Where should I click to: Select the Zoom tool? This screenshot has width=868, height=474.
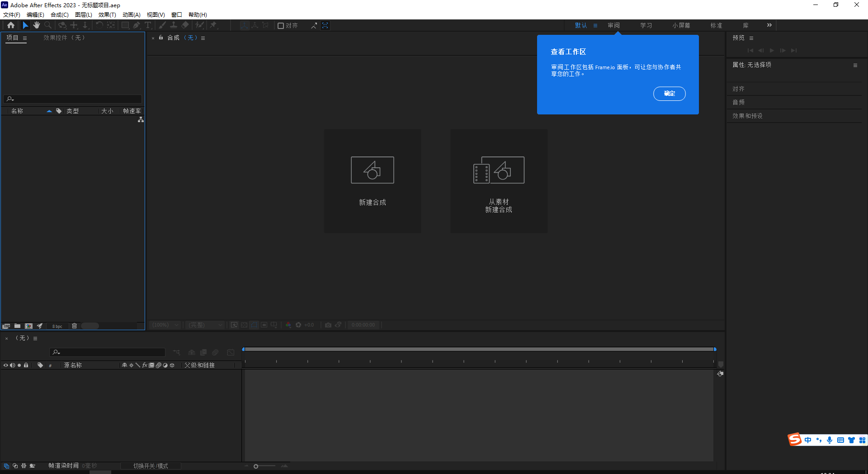48,25
